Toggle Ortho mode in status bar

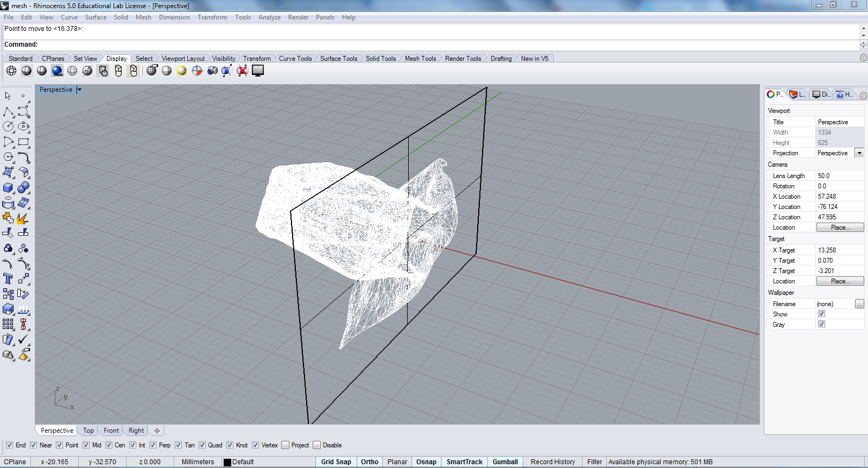pos(370,462)
